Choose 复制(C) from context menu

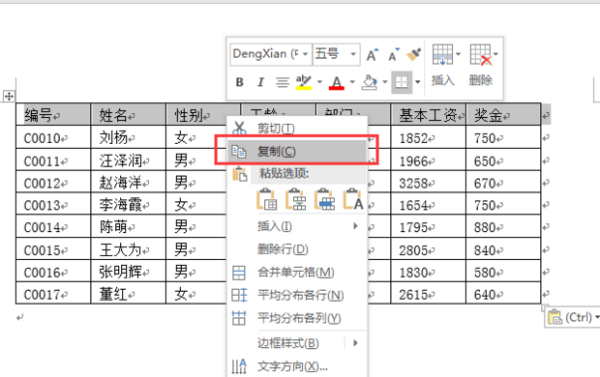298,152
